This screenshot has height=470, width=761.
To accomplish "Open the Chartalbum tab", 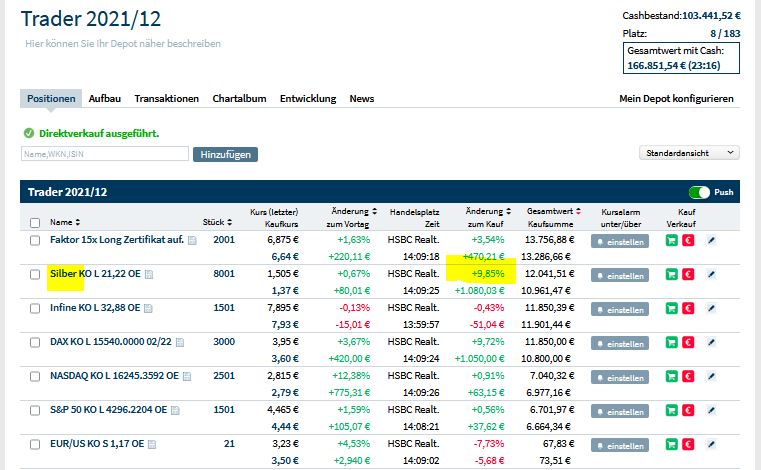I will 240,99.
